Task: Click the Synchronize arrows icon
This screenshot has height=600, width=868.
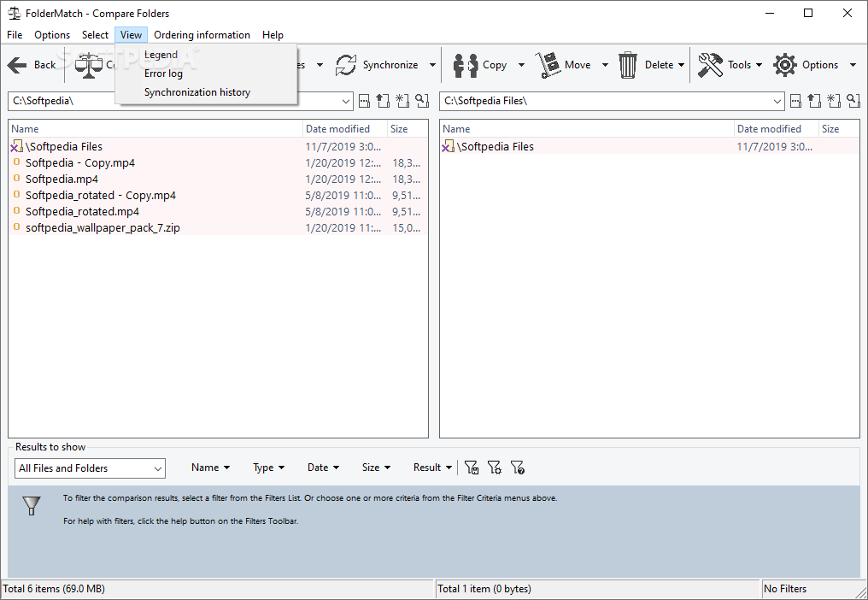Action: click(346, 65)
